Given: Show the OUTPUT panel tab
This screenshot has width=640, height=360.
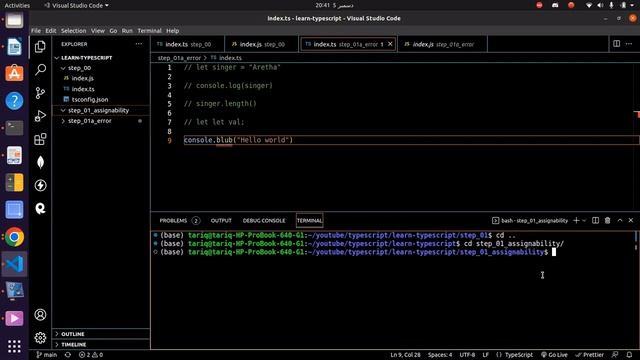Looking at the screenshot, I should pos(221,220).
